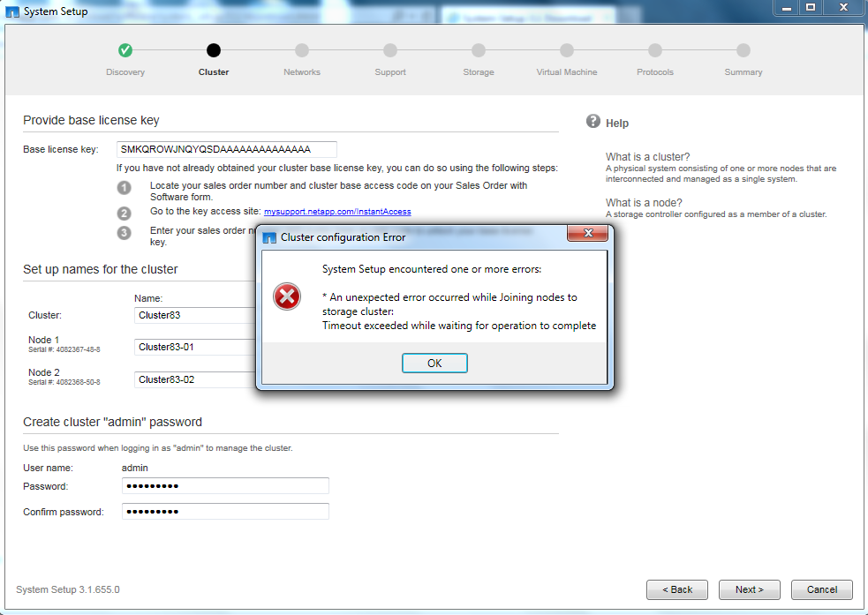Select the Storage step circle
Viewport: 868px width, 615px height.
tap(479, 50)
